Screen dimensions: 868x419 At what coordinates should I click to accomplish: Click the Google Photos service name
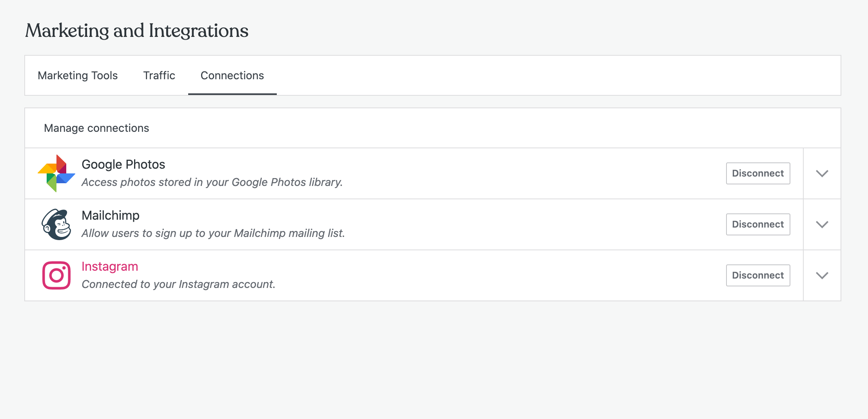[123, 164]
